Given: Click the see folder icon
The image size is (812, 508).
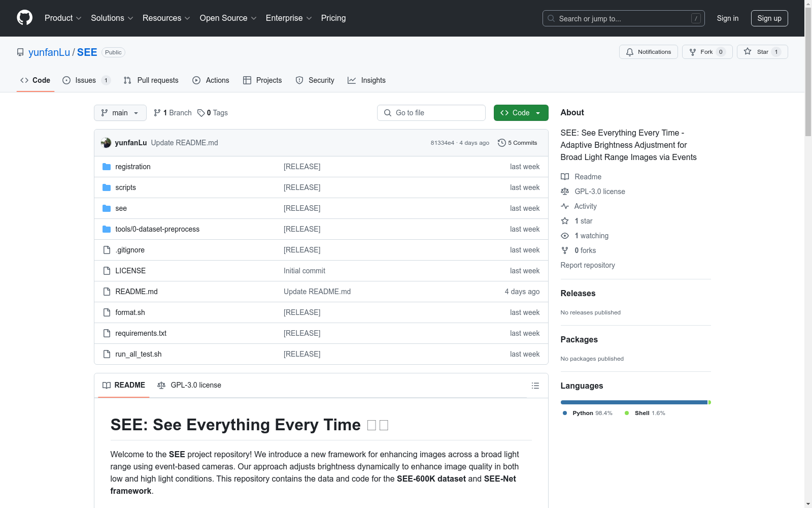Looking at the screenshot, I should [x=107, y=208].
